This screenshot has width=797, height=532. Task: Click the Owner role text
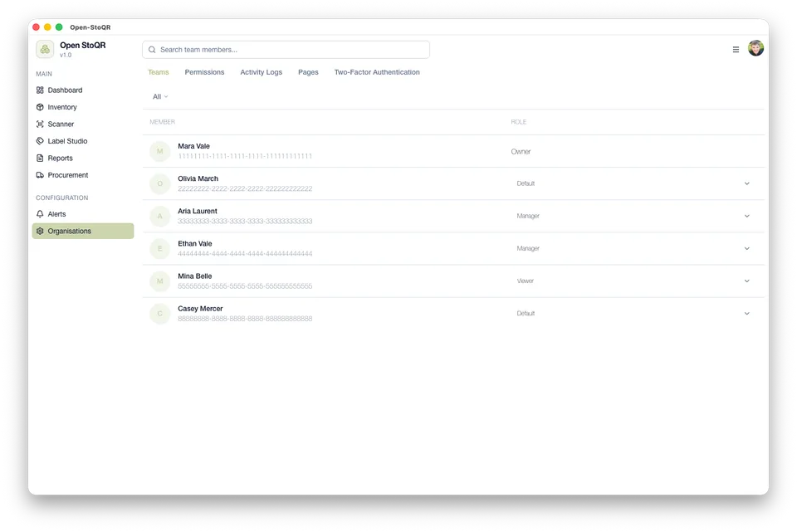tap(521, 151)
